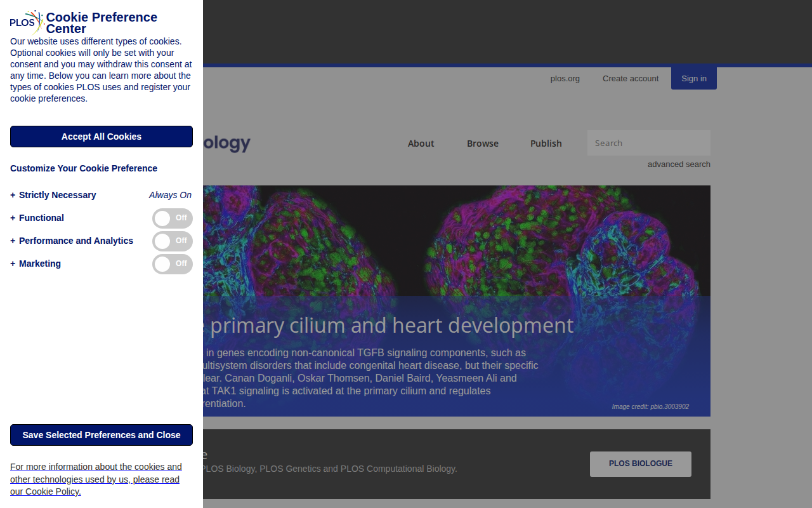Image resolution: width=812 pixels, height=508 pixels.
Task: Click Save Selected Preferences and Close
Action: click(x=101, y=435)
